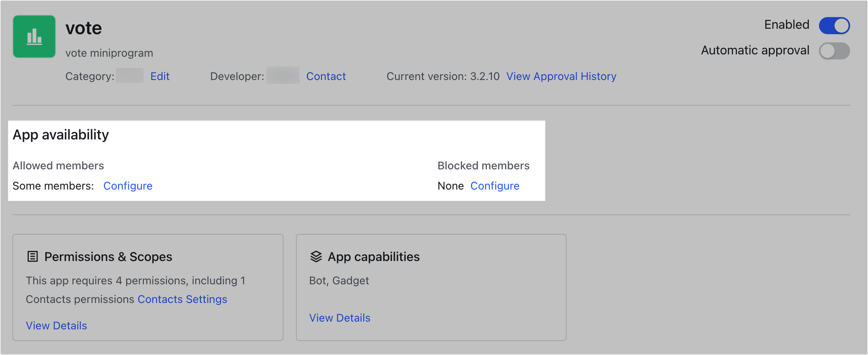
Task: Open Contacts Settings
Action: [182, 299]
